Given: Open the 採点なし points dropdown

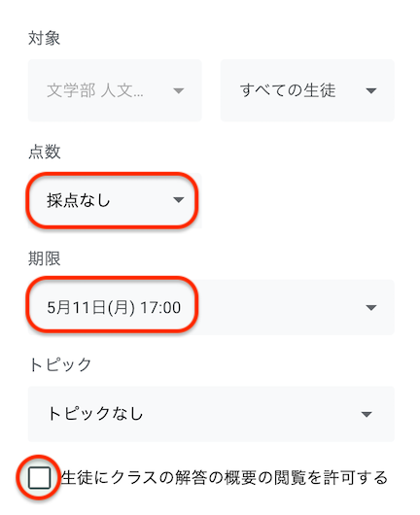Looking at the screenshot, I should [115, 200].
